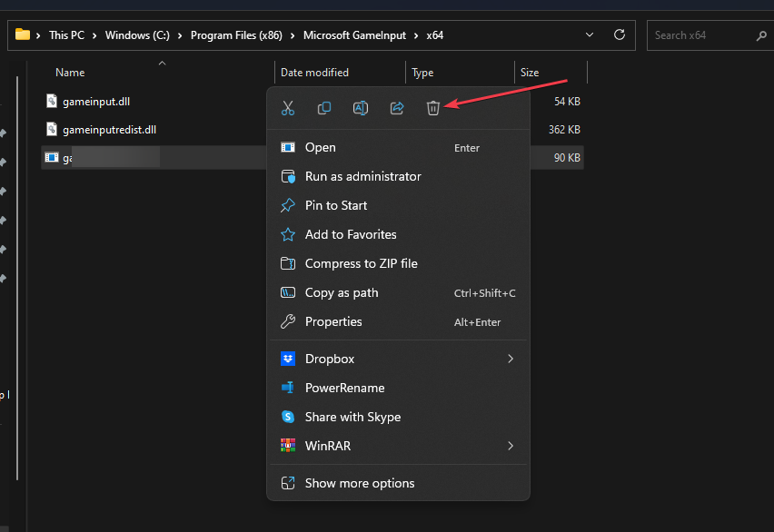Click the 90 KB size cell
The image size is (774, 532).
click(x=567, y=158)
